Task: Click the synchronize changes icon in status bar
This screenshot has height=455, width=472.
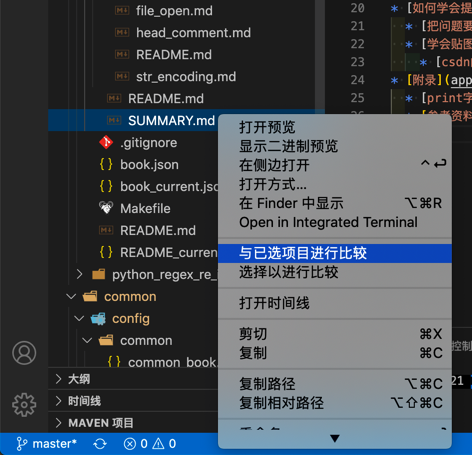Action: tap(100, 444)
